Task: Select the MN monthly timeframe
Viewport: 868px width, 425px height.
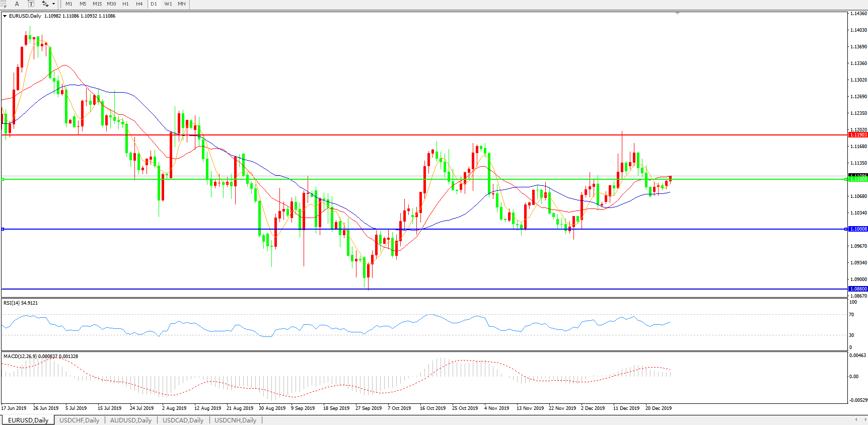Action: pyautogui.click(x=182, y=4)
